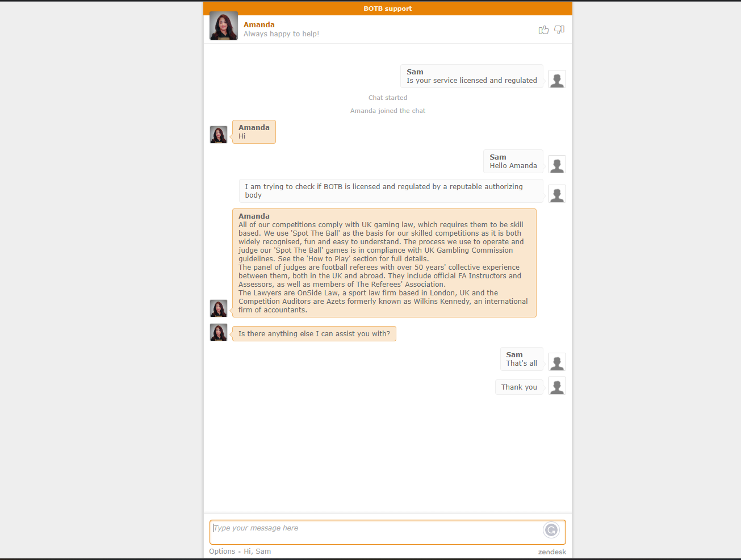This screenshot has width=741, height=560.
Task: Select 'Is there anything else I can assist' message
Action: pos(314,334)
